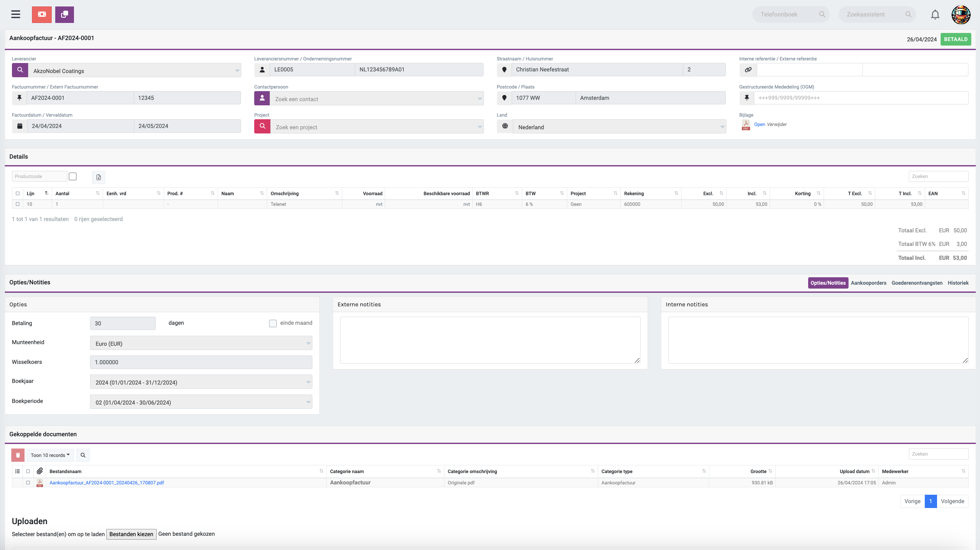Sort documents by Upload datum column
Viewport: 980px width, 550px height.
pyautogui.click(x=827, y=471)
